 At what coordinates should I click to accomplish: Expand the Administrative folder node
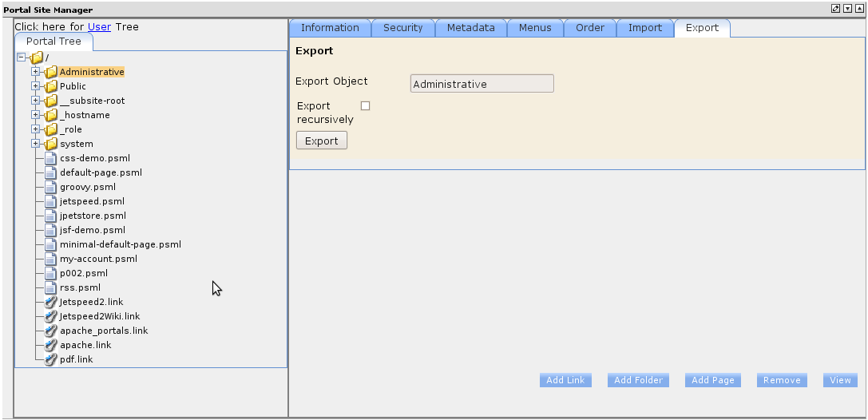coord(36,72)
